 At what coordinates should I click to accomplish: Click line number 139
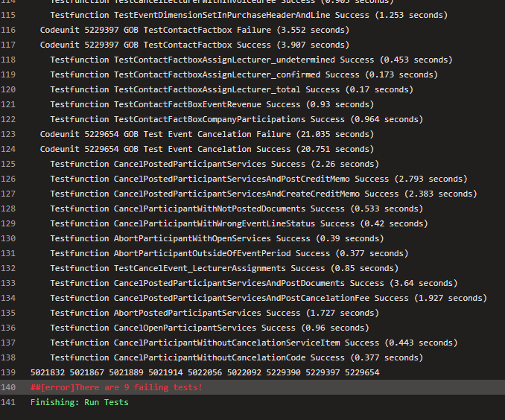pos(7,372)
